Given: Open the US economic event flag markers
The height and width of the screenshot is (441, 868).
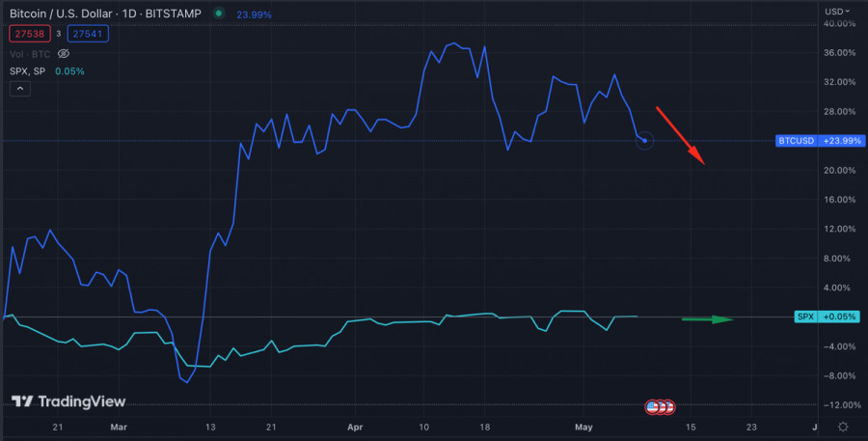Looking at the screenshot, I should coord(661,406).
